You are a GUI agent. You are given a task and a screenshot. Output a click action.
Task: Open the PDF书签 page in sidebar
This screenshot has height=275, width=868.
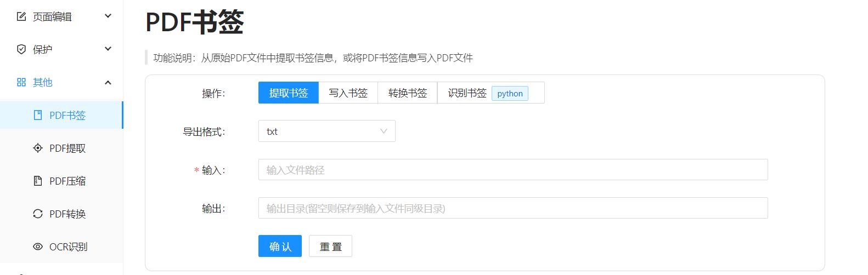(61, 115)
